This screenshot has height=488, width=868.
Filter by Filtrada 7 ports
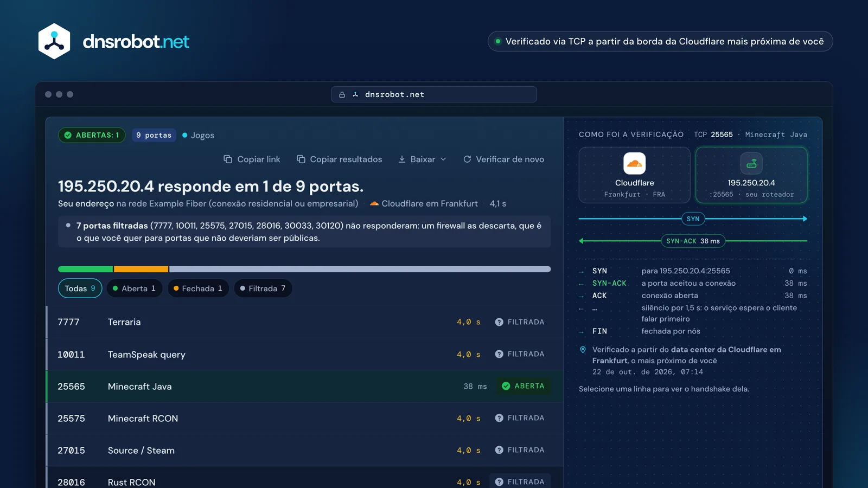(x=263, y=288)
